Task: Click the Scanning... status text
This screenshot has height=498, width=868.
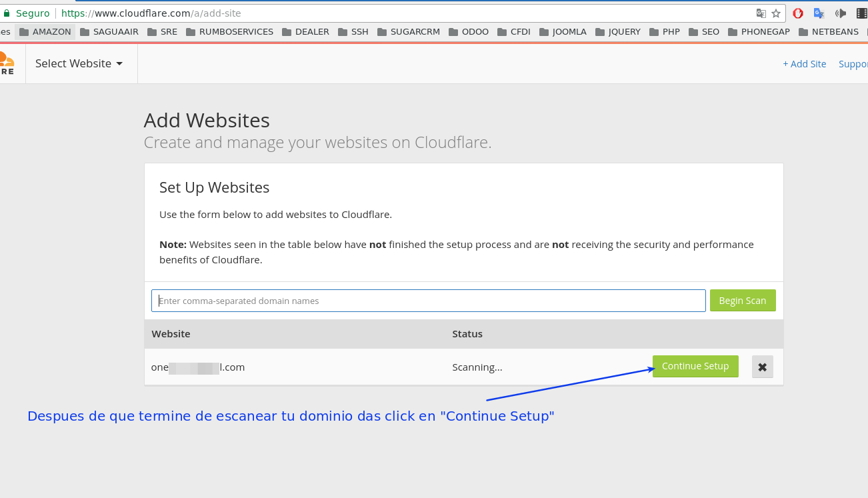Action: coord(477,367)
